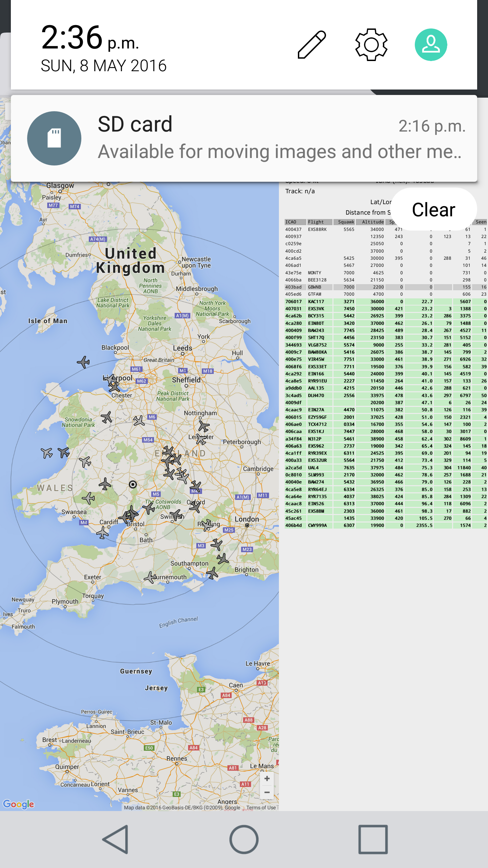The height and width of the screenshot is (868, 488).
Task: Zoom out on the map
Action: [x=267, y=793]
